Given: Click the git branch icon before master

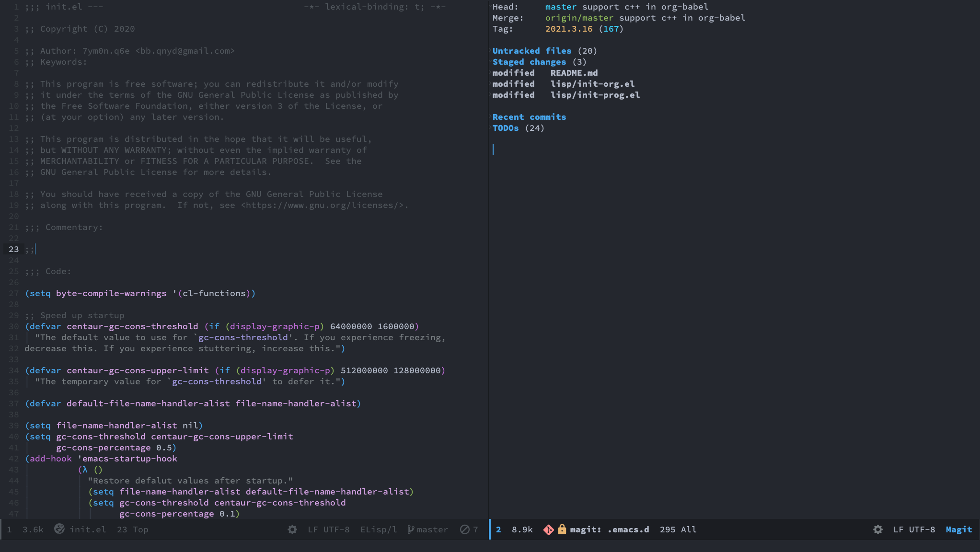Looking at the screenshot, I should click(x=411, y=529).
